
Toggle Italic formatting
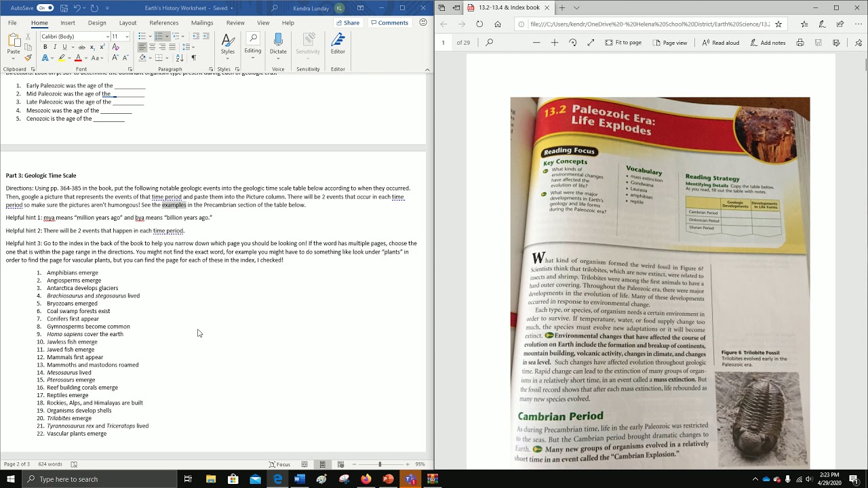point(55,47)
